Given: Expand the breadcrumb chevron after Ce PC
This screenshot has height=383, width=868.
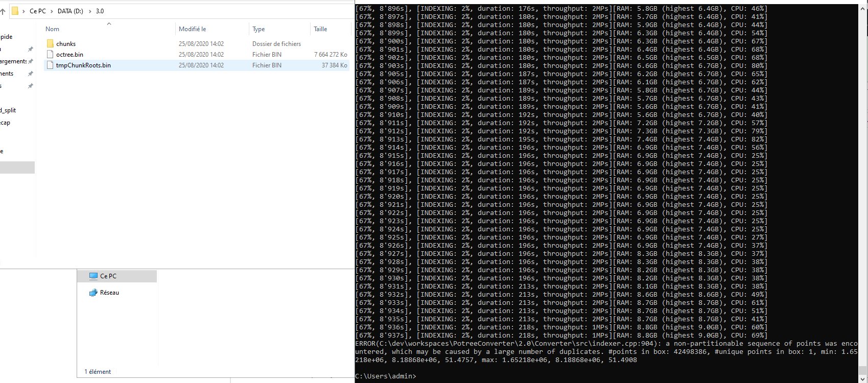Looking at the screenshot, I should 52,11.
